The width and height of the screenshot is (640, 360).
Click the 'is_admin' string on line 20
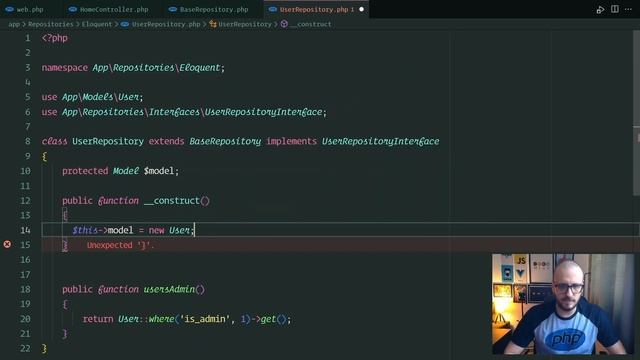coord(204,319)
